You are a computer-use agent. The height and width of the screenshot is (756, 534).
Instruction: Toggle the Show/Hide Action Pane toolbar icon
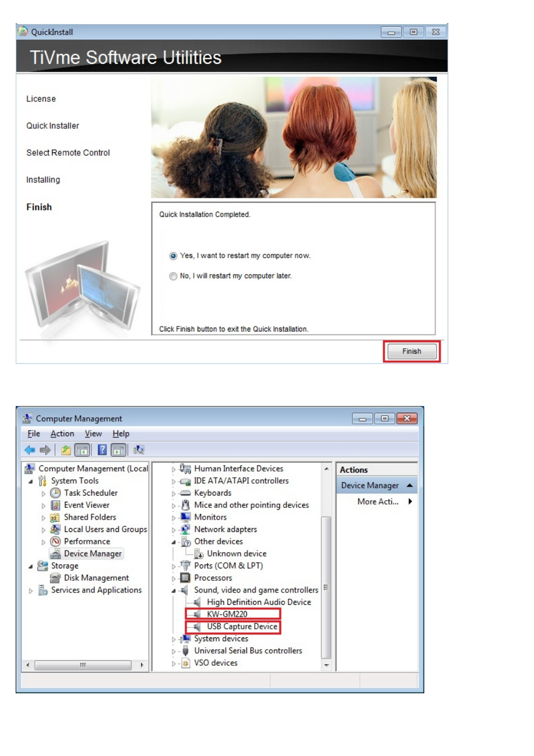[x=118, y=450]
